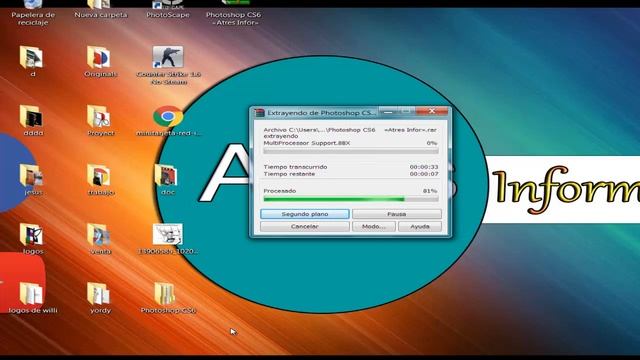Image resolution: width=640 pixels, height=360 pixels.
Task: Select the 13906584_1020 image file thumbnail
Action: click(168, 235)
